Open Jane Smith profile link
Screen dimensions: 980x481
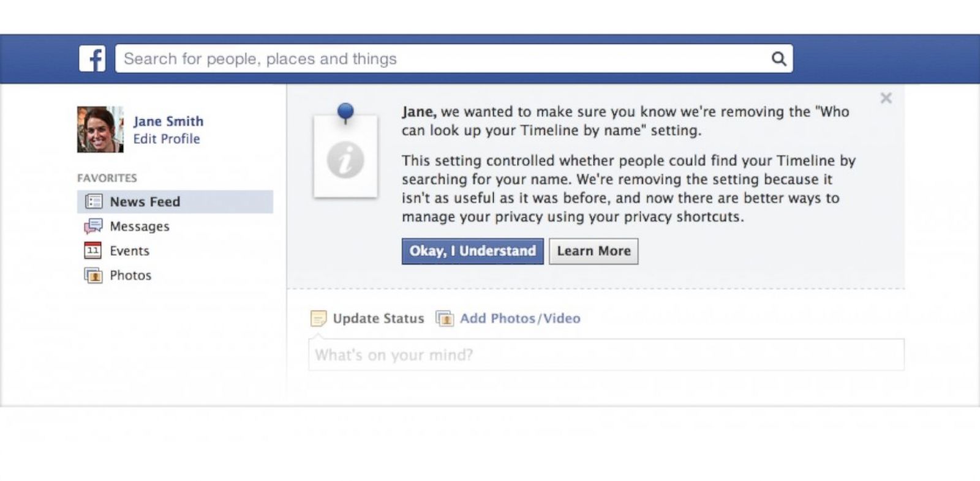click(168, 121)
